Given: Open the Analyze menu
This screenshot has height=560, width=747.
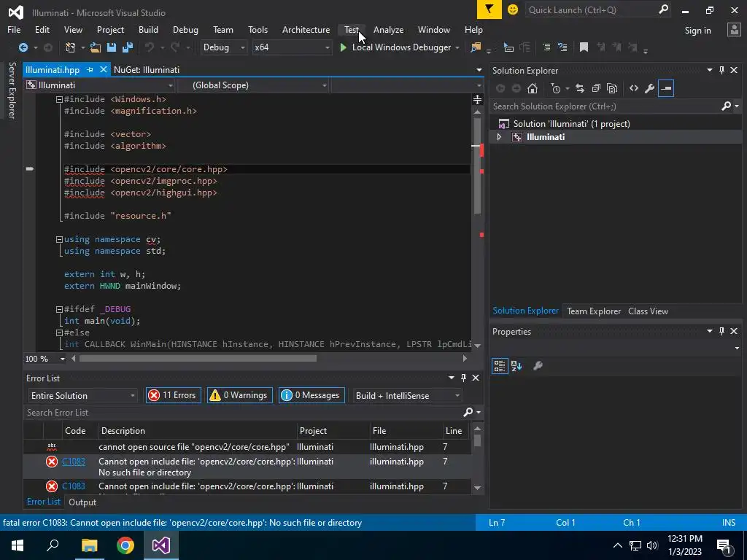Looking at the screenshot, I should point(388,29).
